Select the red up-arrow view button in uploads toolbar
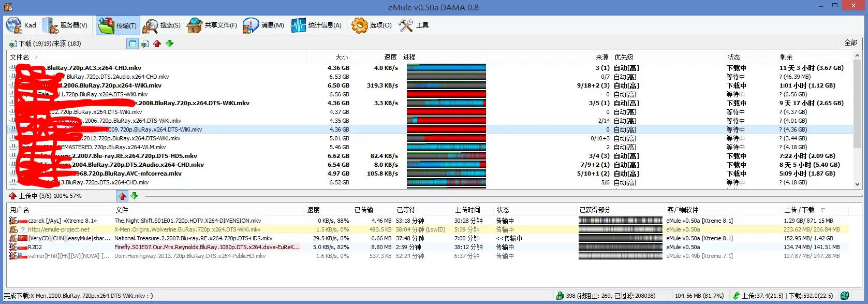The image size is (868, 304). coord(122,196)
